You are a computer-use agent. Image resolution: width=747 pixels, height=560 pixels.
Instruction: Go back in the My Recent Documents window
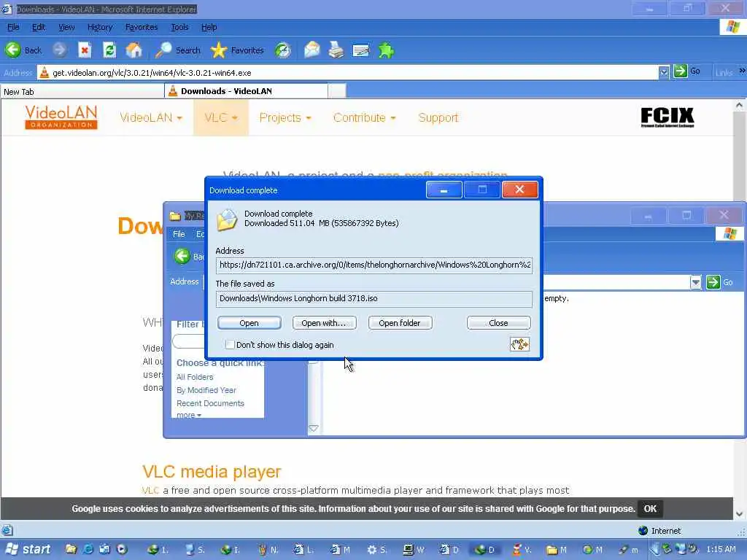coord(182,256)
